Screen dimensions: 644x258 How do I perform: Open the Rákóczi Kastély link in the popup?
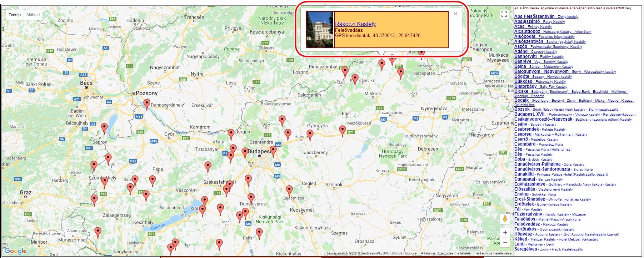click(355, 24)
